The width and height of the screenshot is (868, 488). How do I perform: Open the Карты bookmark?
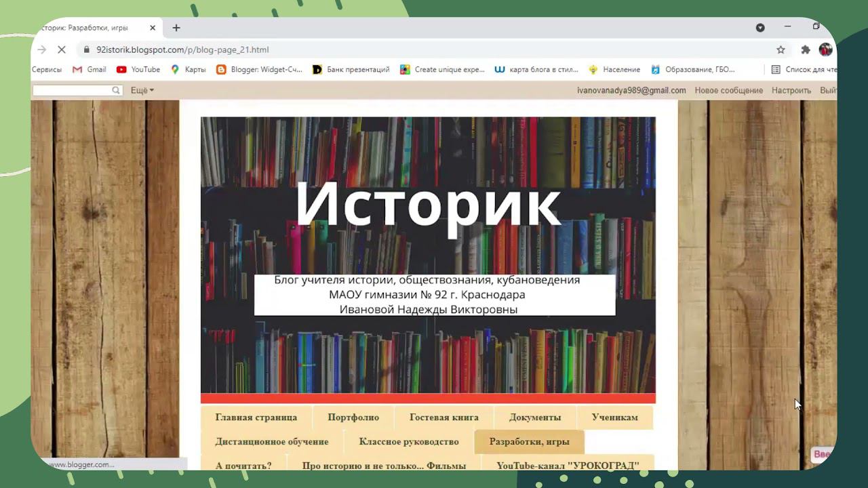point(188,69)
